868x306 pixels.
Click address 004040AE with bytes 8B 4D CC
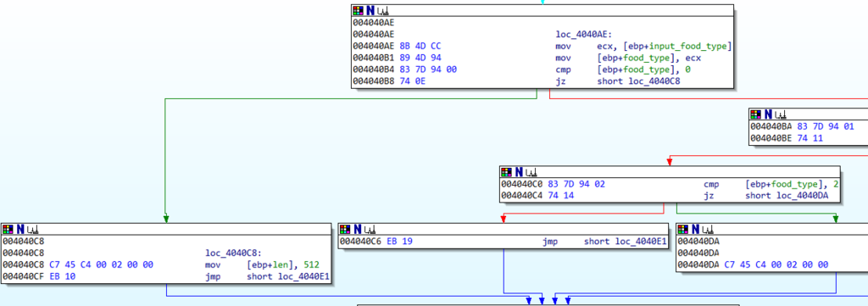[397, 46]
